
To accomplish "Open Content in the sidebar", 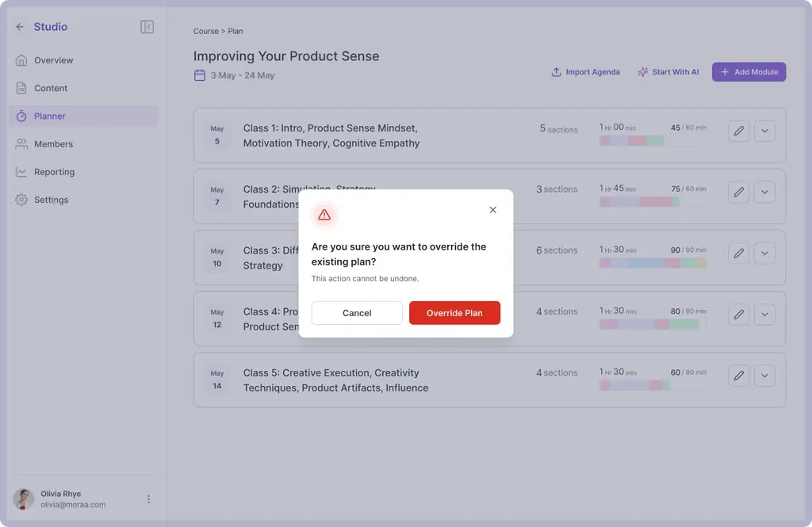I will [84, 88].
